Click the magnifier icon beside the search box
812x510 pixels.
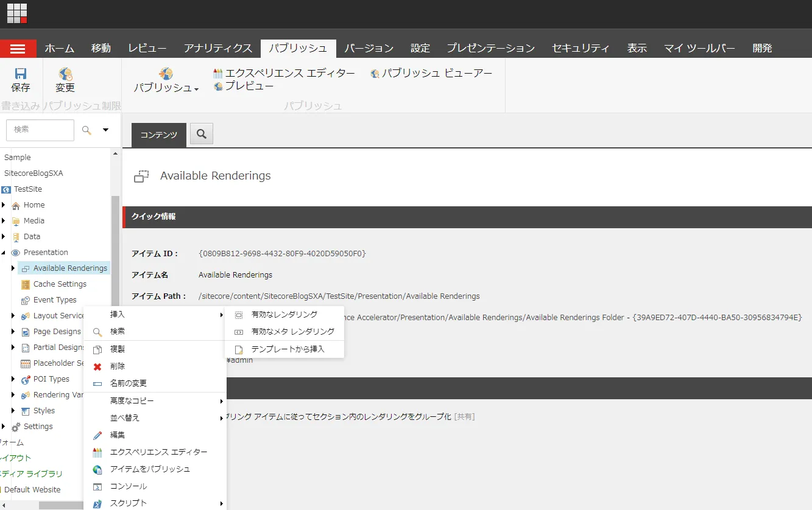(x=87, y=130)
